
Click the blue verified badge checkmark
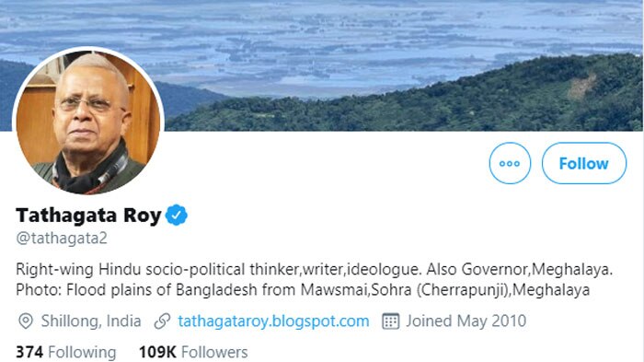[x=177, y=215]
